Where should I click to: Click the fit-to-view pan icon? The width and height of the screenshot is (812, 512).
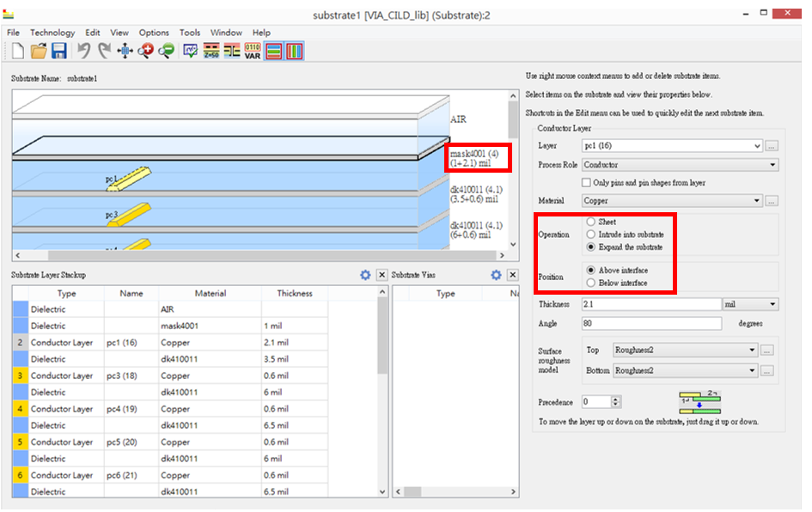(x=125, y=51)
